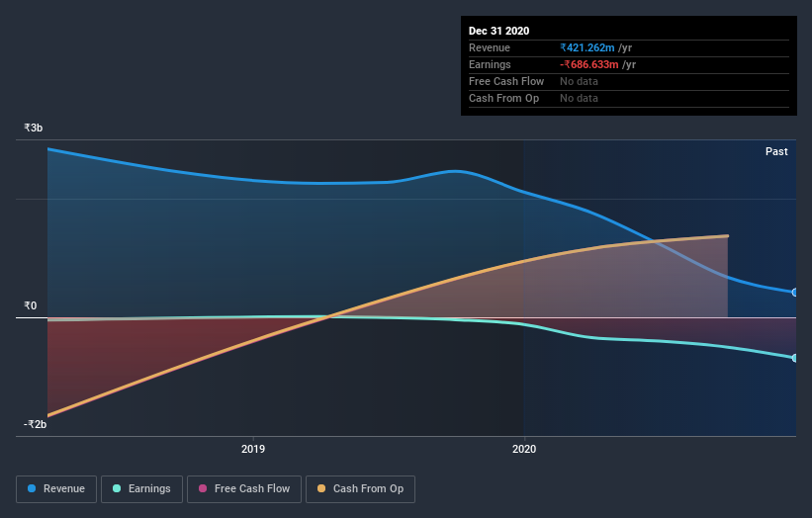The height and width of the screenshot is (518, 812).
Task: Click the ₹0 y-axis label
Action: point(30,305)
